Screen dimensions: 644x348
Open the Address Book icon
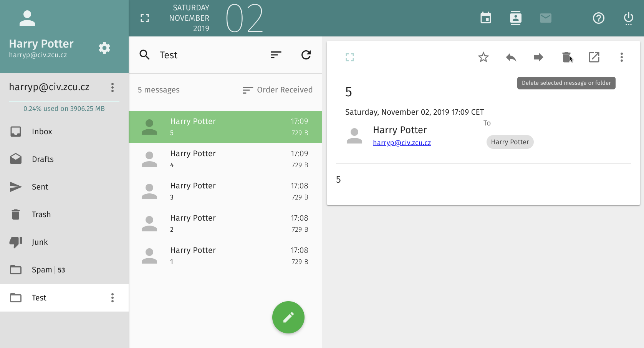pos(515,18)
